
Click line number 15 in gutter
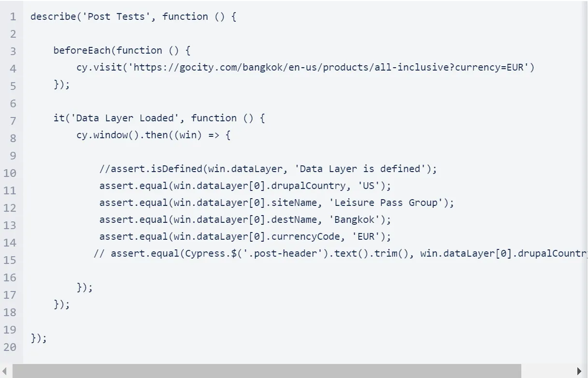pos(10,260)
